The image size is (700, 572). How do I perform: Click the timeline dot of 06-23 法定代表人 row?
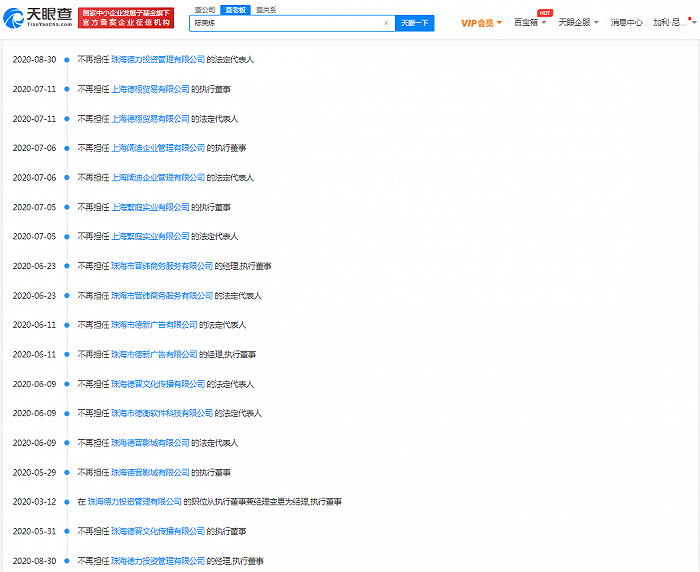[x=67, y=296]
